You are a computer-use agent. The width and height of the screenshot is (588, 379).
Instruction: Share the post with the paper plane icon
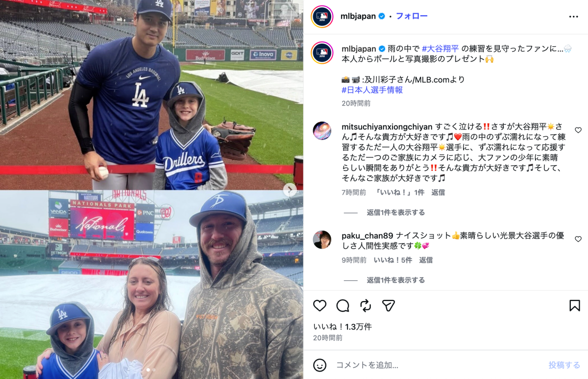click(x=389, y=306)
